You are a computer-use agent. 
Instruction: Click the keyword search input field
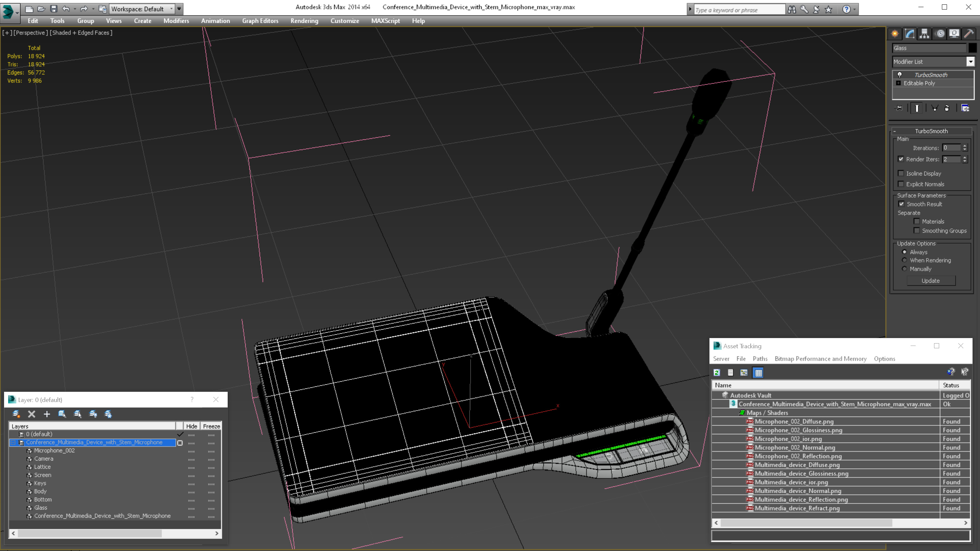739,10
